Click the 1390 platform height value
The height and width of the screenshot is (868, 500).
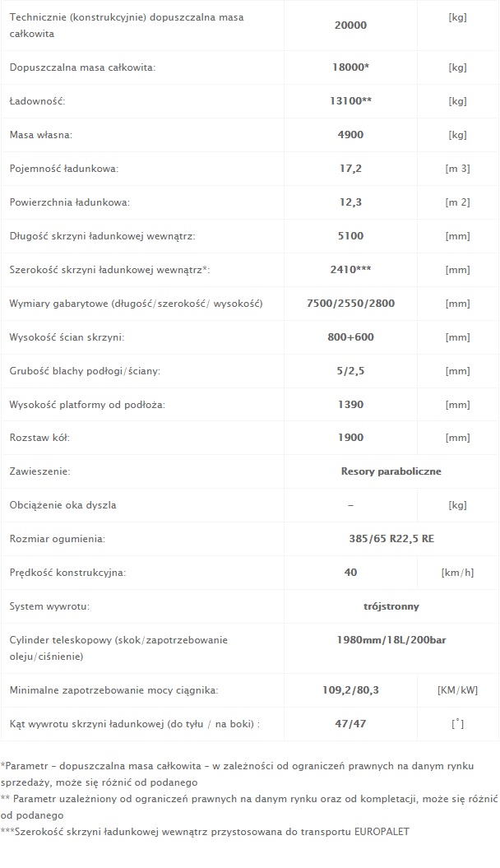350,405
